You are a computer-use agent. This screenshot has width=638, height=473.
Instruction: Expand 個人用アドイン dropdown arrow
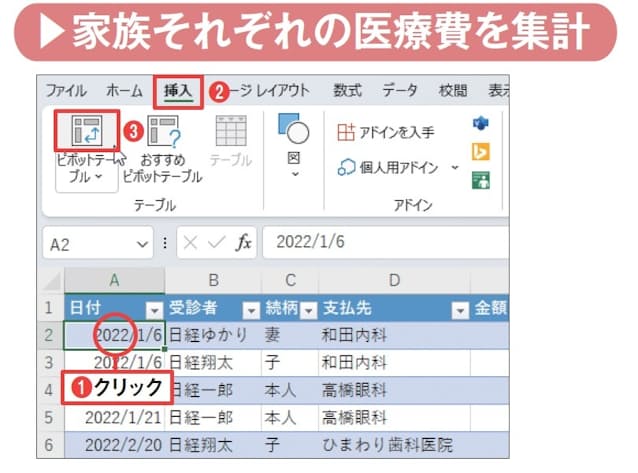(455, 167)
